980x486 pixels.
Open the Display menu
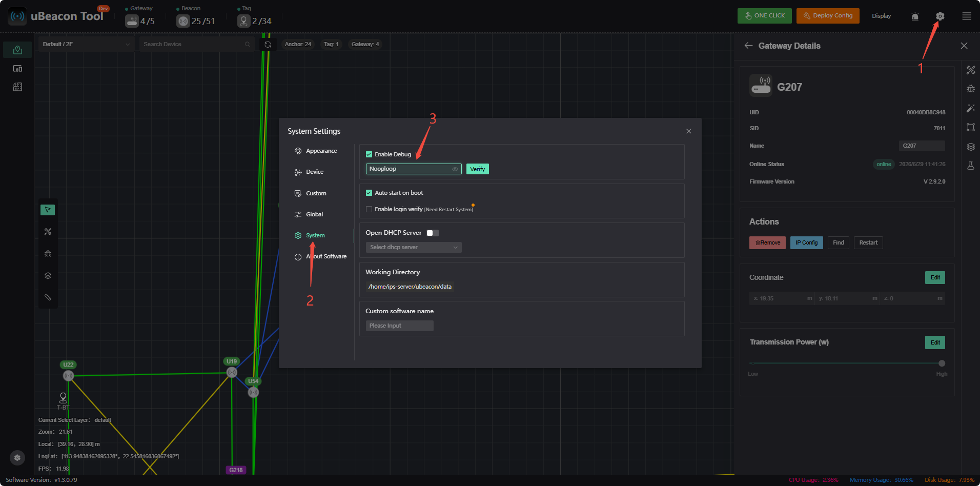[x=881, y=16]
